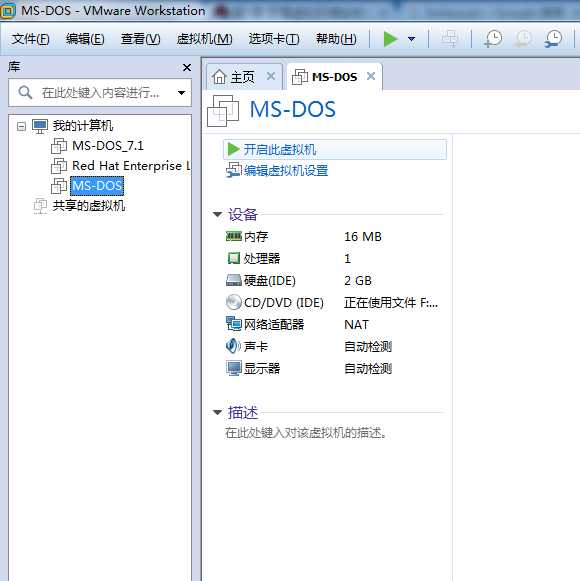
Task: Click the 16 MB memory value
Action: pos(363,236)
